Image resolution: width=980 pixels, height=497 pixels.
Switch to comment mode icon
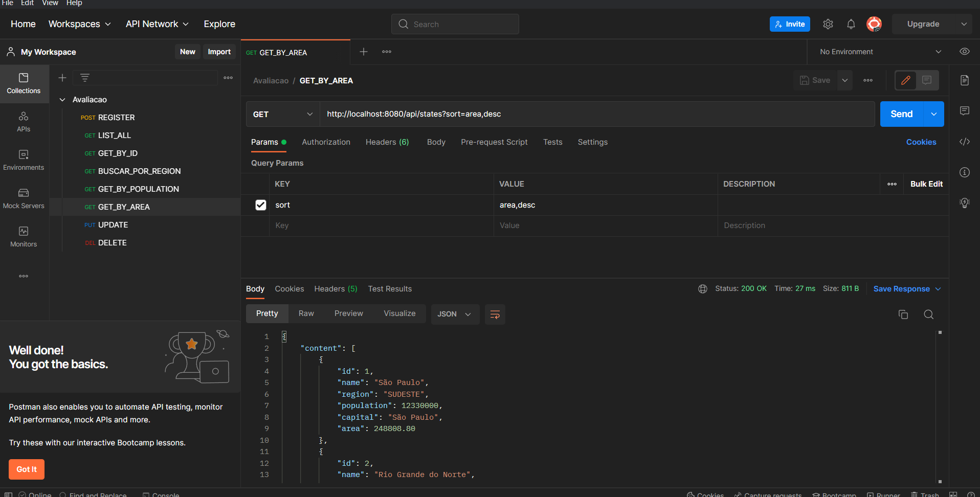(x=927, y=80)
